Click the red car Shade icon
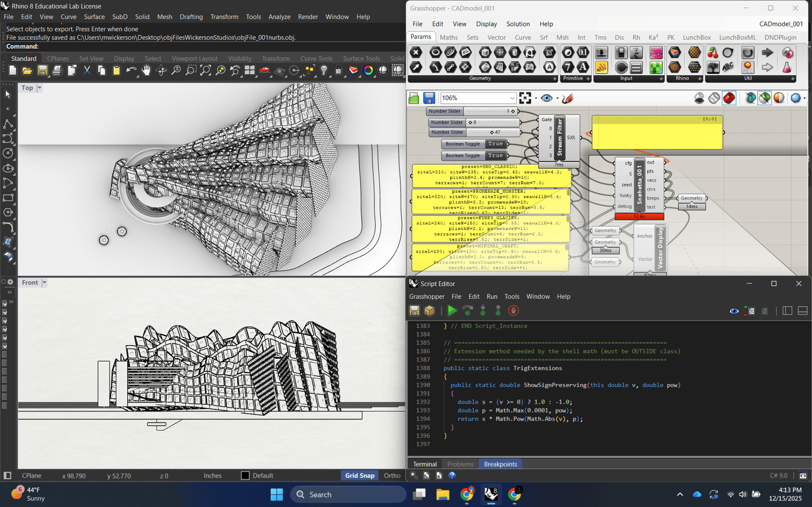 point(265,71)
